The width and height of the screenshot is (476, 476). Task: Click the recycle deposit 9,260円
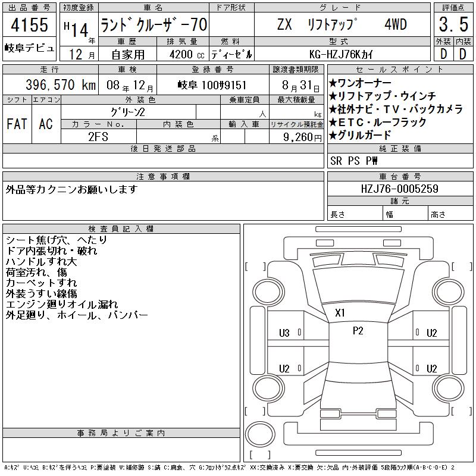pyautogui.click(x=302, y=137)
